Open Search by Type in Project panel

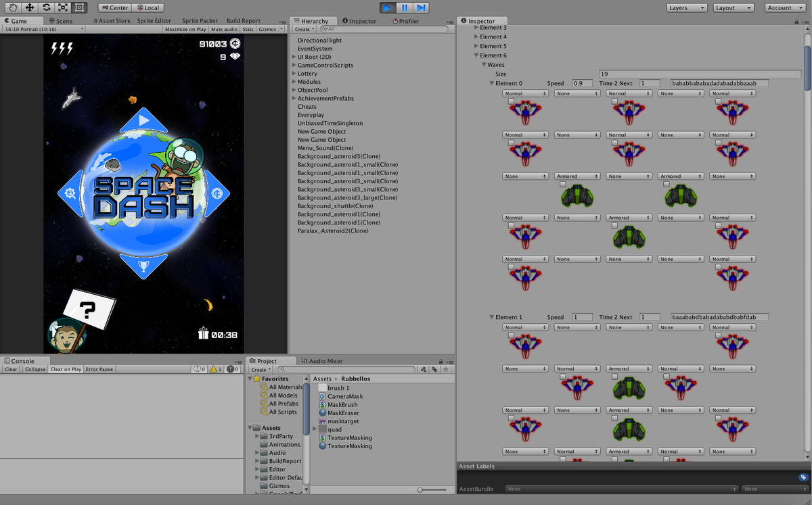pyautogui.click(x=424, y=370)
